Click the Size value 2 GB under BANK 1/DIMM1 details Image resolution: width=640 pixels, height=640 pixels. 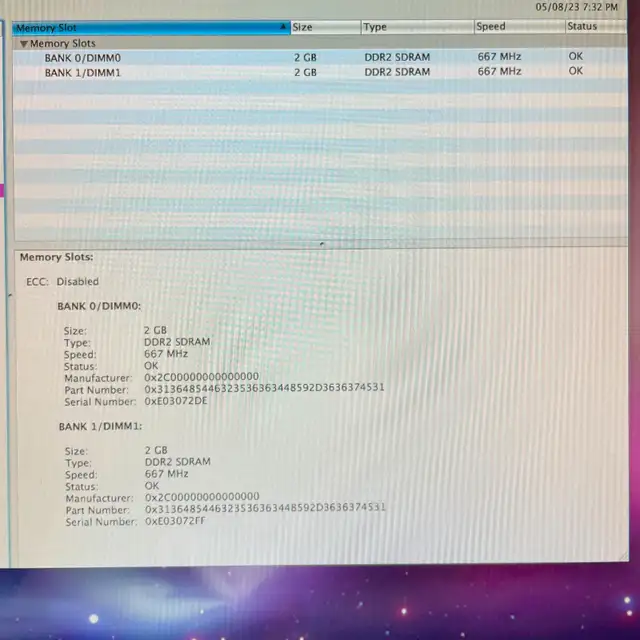tap(156, 450)
